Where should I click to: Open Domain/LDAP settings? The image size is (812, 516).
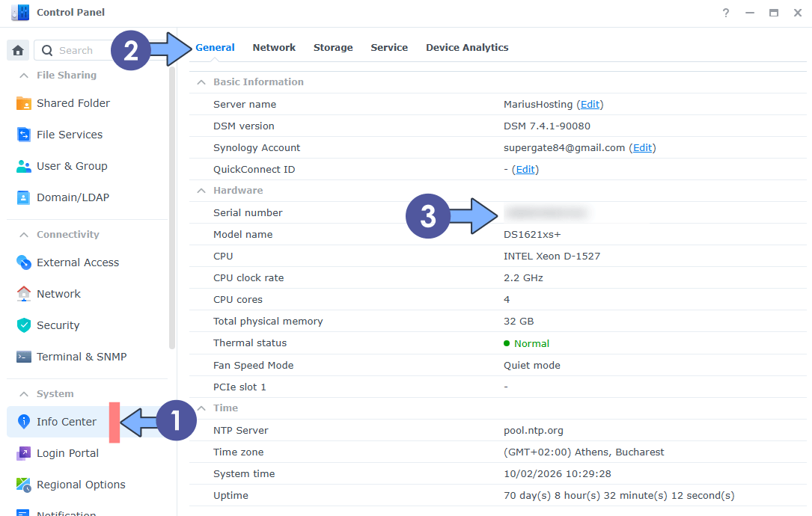[x=73, y=197]
